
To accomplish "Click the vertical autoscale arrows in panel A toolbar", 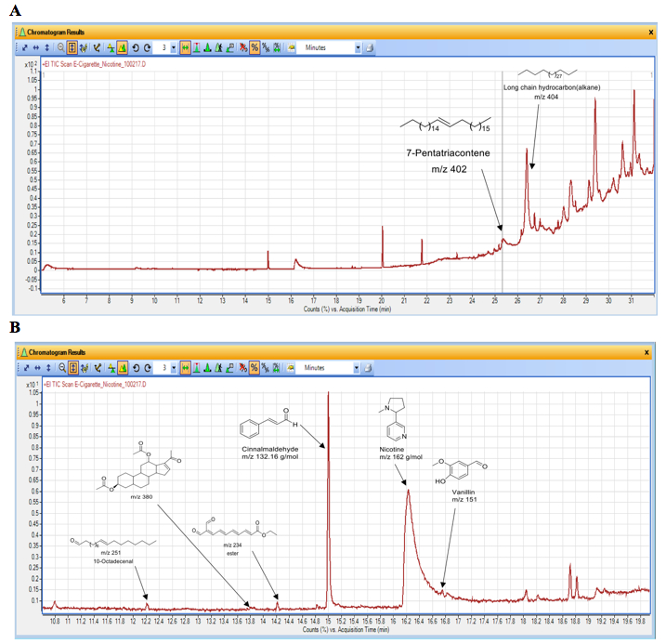I will [47, 48].
